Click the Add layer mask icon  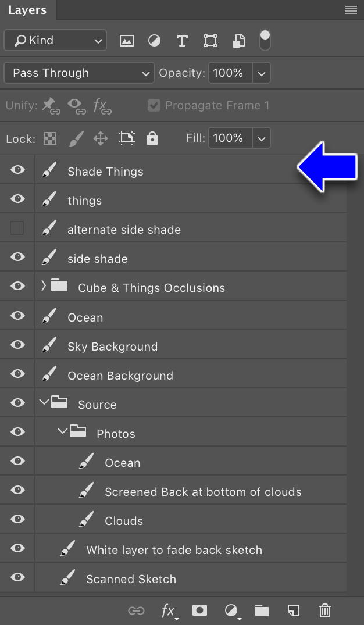(199, 610)
